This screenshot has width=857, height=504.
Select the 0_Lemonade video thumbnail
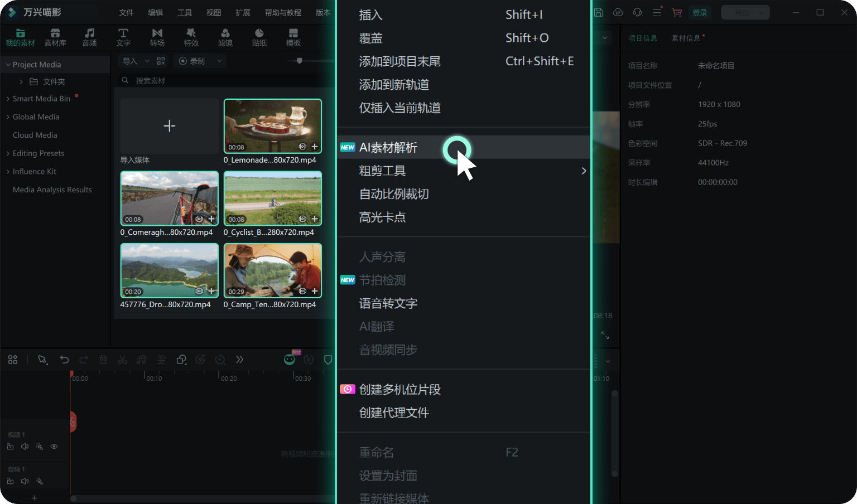273,126
